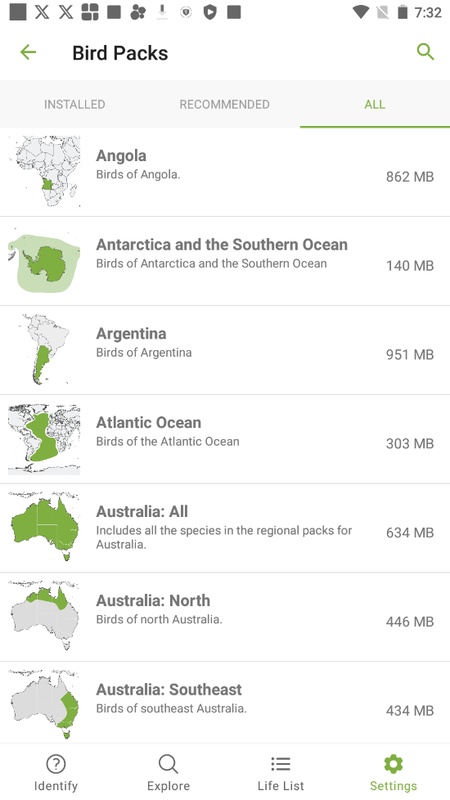450x800 pixels.
Task: Select the Atlantic Ocean map thumbnail
Action: pyautogui.click(x=44, y=439)
